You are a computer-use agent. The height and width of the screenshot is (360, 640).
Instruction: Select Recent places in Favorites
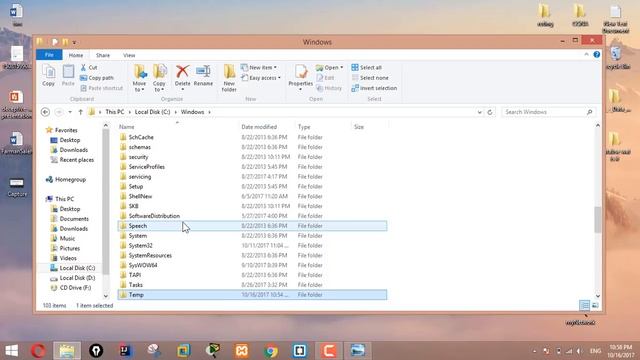click(76, 160)
